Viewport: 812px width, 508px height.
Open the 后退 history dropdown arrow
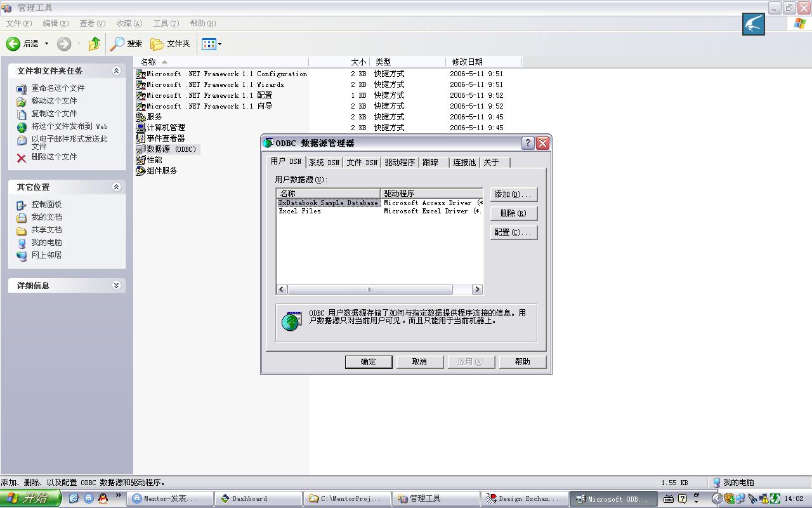[46, 44]
